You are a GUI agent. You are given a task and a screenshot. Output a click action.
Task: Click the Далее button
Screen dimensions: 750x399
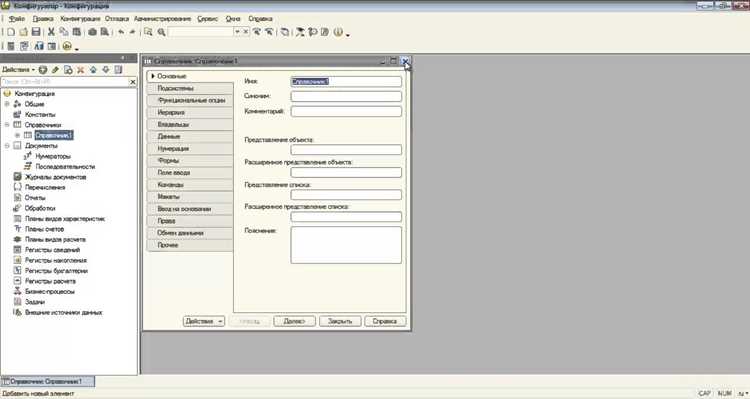coord(294,321)
